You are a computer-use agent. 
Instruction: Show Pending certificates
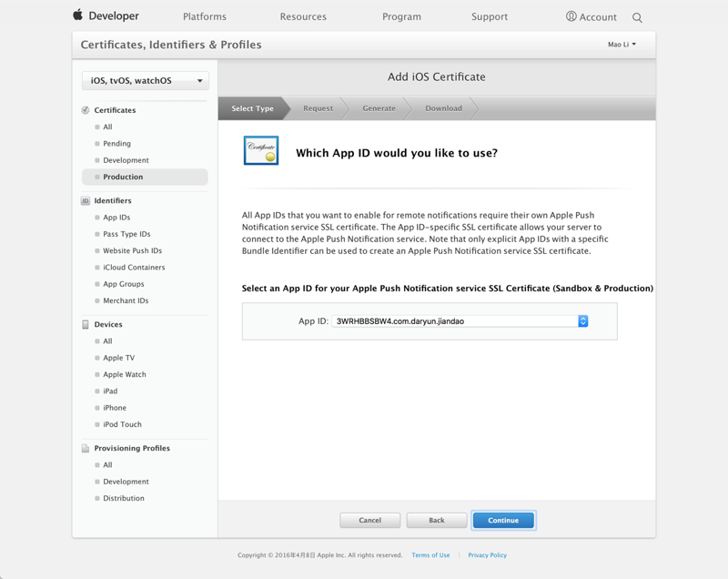(116, 144)
